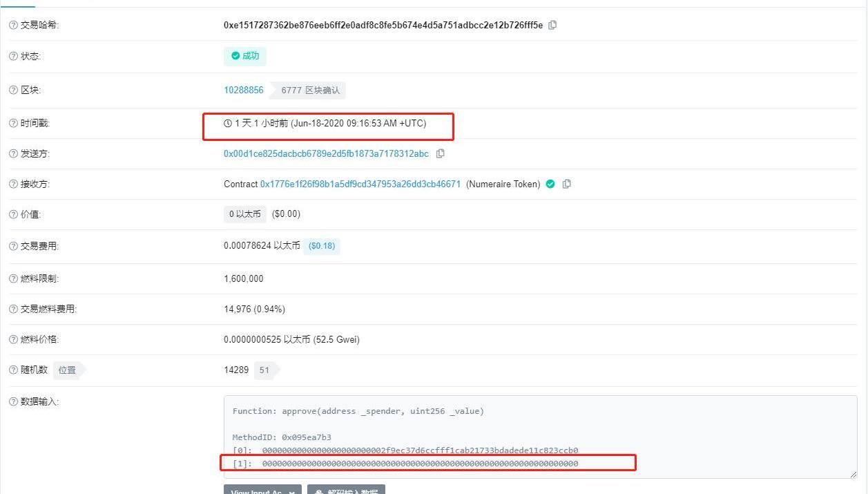This screenshot has width=868, height=494.
Task: Click the 位置 label badge
Action: (68, 370)
